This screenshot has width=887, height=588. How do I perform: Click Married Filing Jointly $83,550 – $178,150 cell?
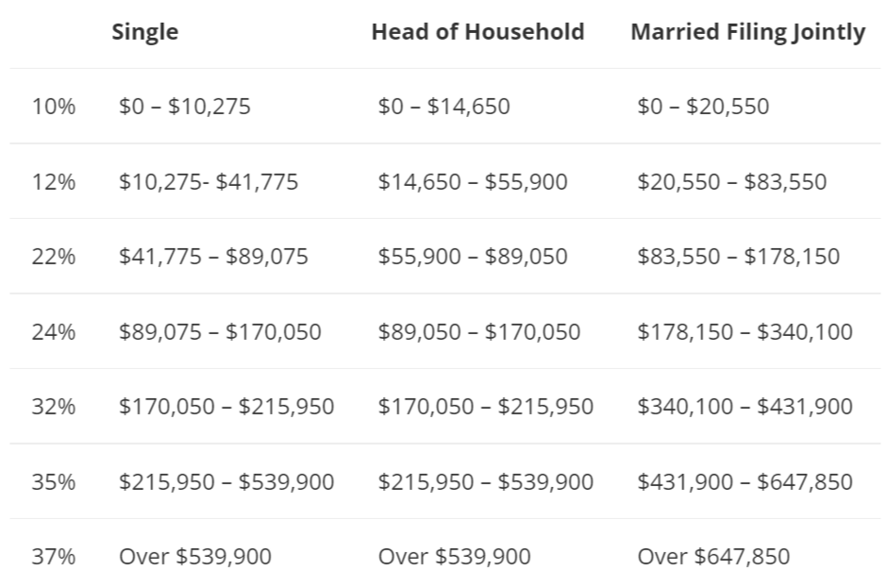(738, 257)
